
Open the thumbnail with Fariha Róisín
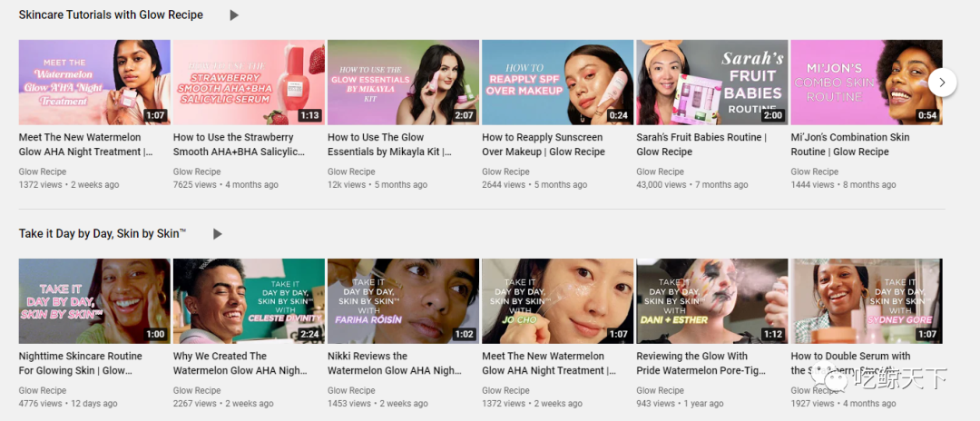coord(403,301)
